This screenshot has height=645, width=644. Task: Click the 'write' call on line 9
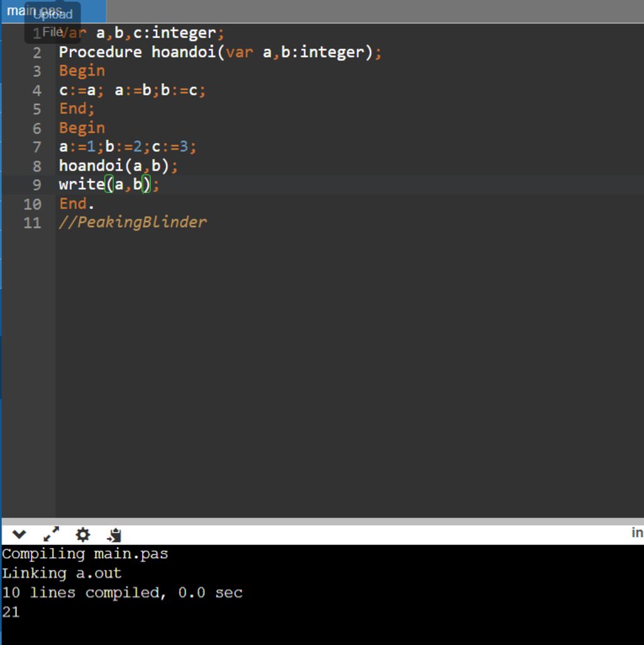click(x=82, y=185)
